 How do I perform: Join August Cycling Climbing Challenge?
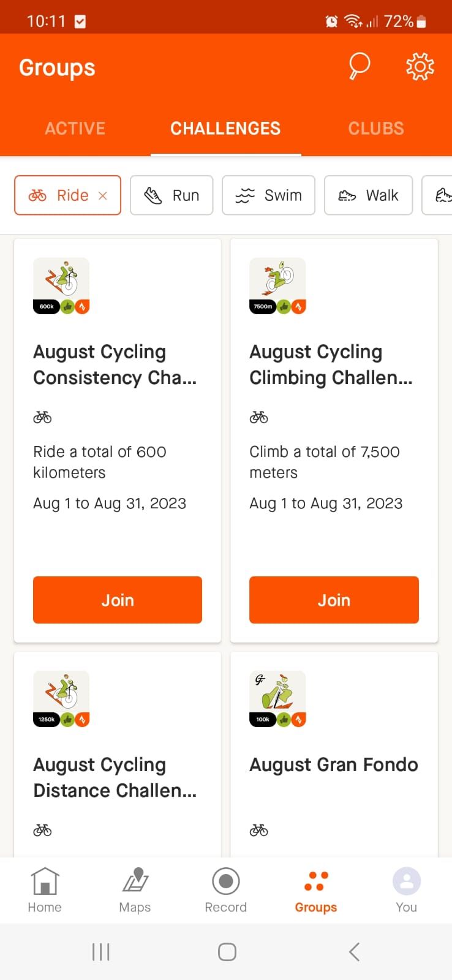coord(334,600)
